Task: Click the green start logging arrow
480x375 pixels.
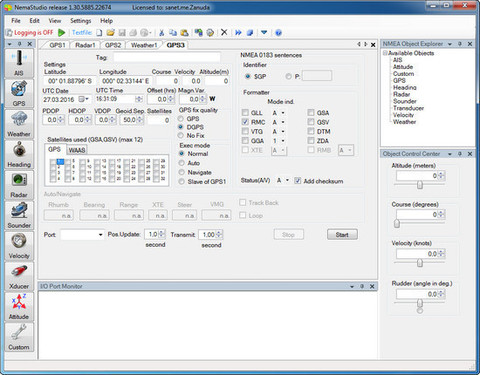Action: 61,33
